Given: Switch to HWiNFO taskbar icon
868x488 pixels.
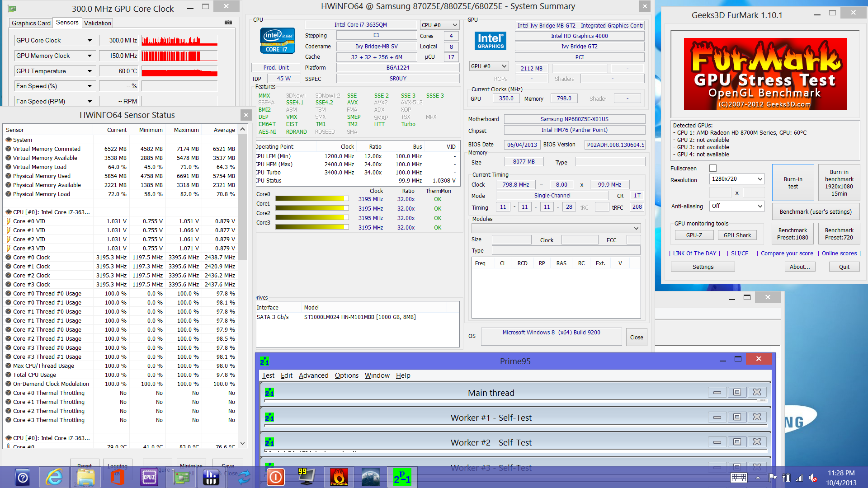Looking at the screenshot, I should tap(211, 477).
